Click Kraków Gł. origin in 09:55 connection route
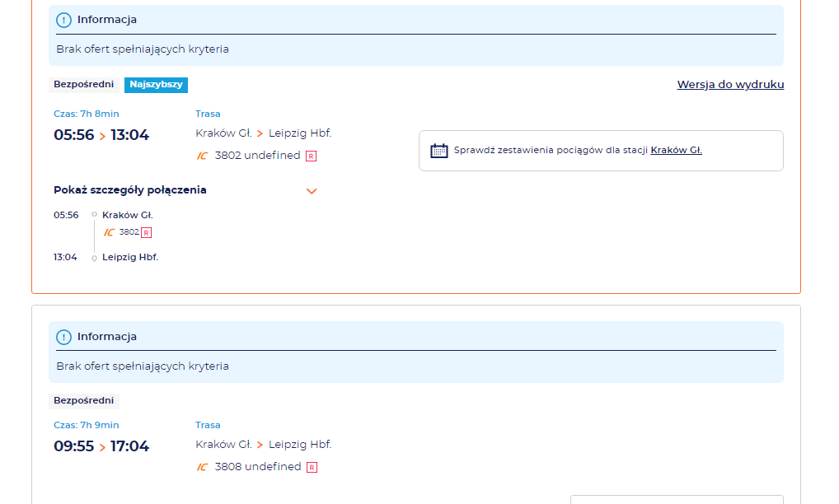 tap(223, 445)
